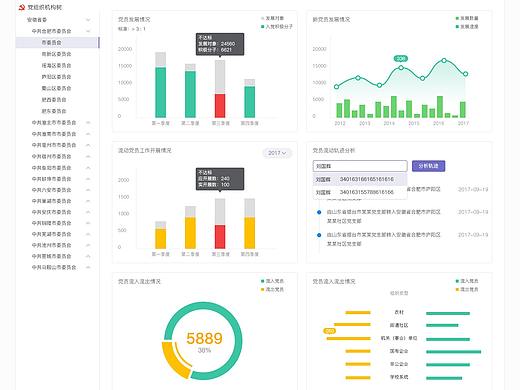Click the first line point above 2012

[336, 87]
